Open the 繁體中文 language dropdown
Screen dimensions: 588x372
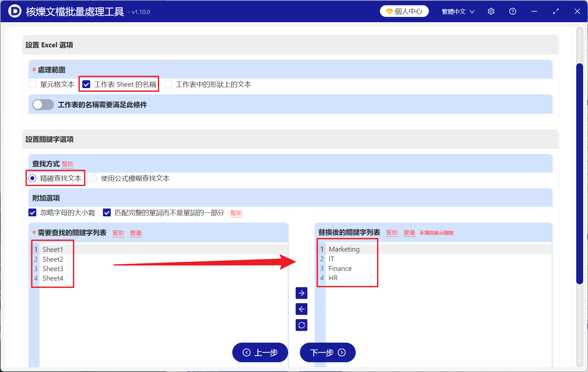[x=457, y=11]
